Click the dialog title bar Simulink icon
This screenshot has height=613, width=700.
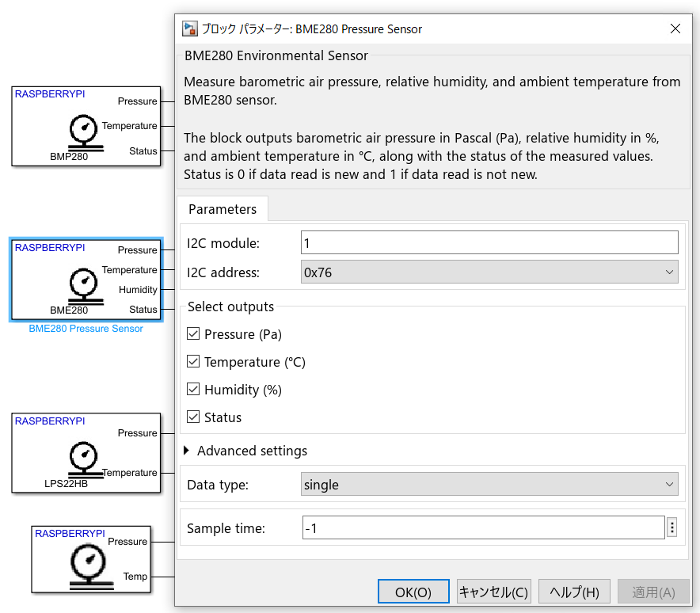click(x=190, y=29)
